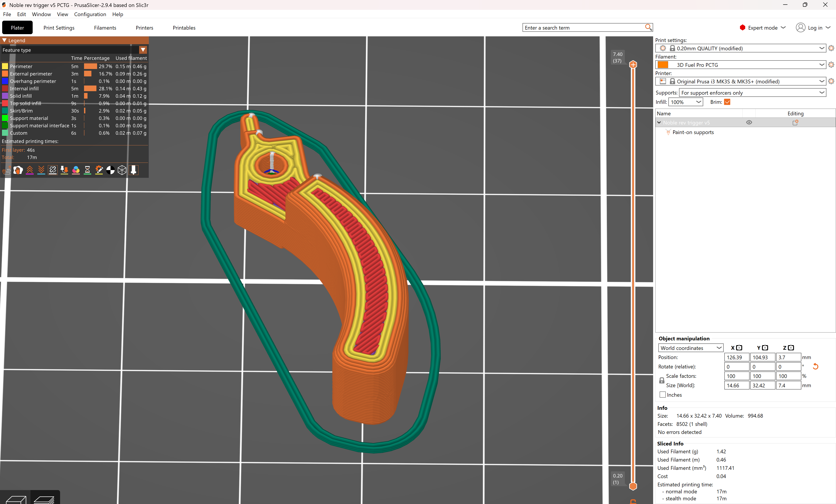836x504 pixels.
Task: Switch to the Print Settings tab
Action: click(x=59, y=28)
